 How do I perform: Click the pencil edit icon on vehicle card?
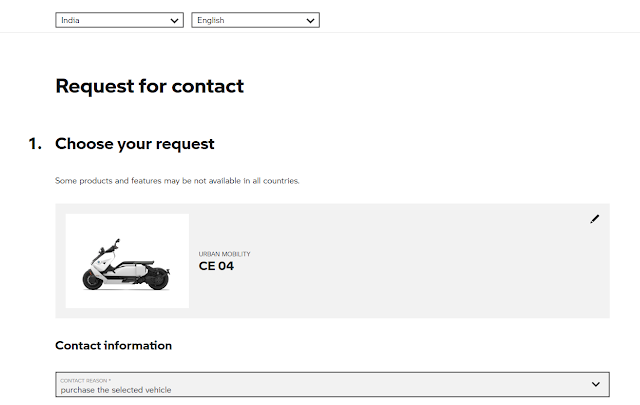tap(595, 219)
